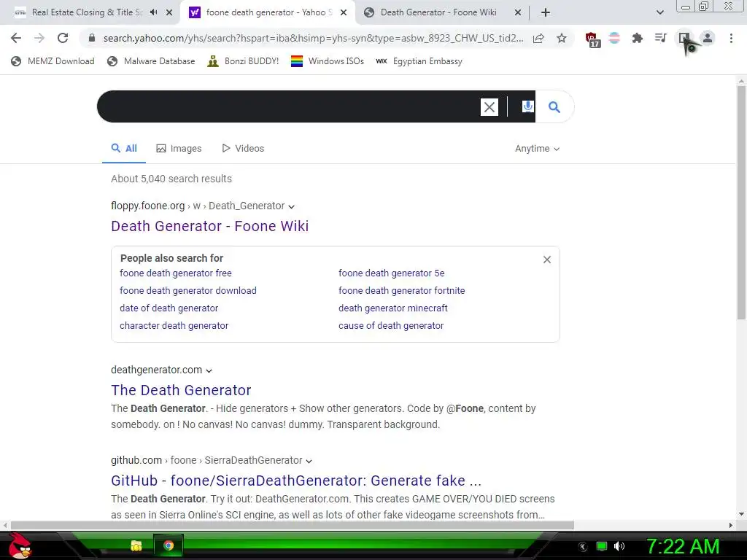Click the horizontal scrollbar thumb

292,525
